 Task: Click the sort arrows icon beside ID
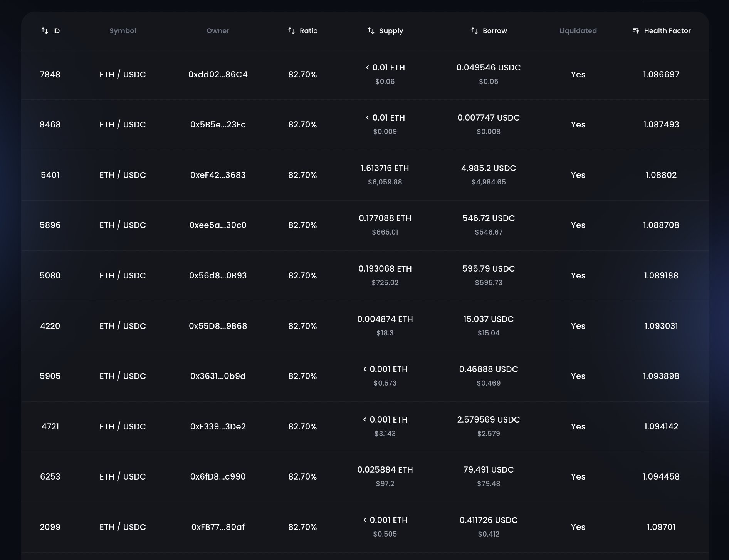45,31
